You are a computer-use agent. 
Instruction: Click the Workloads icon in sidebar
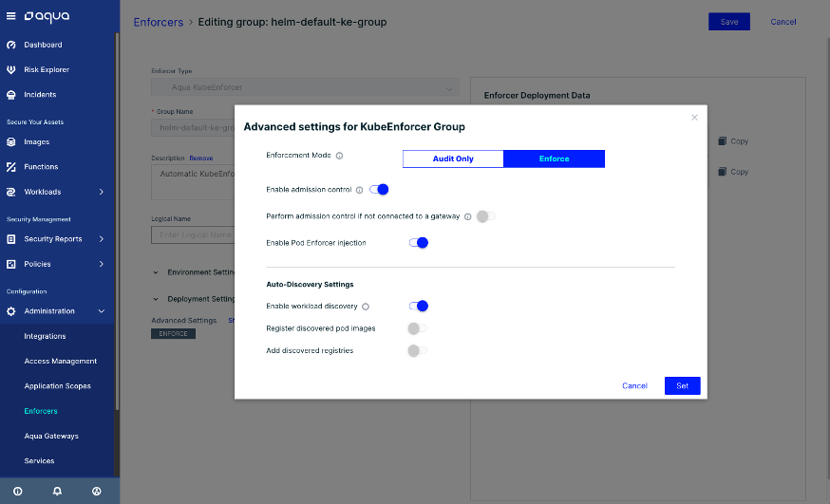(11, 192)
